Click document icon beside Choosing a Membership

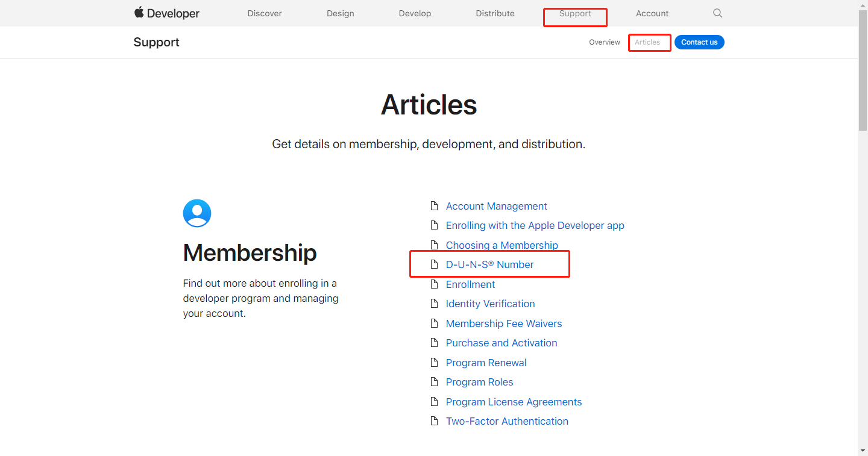coord(434,245)
